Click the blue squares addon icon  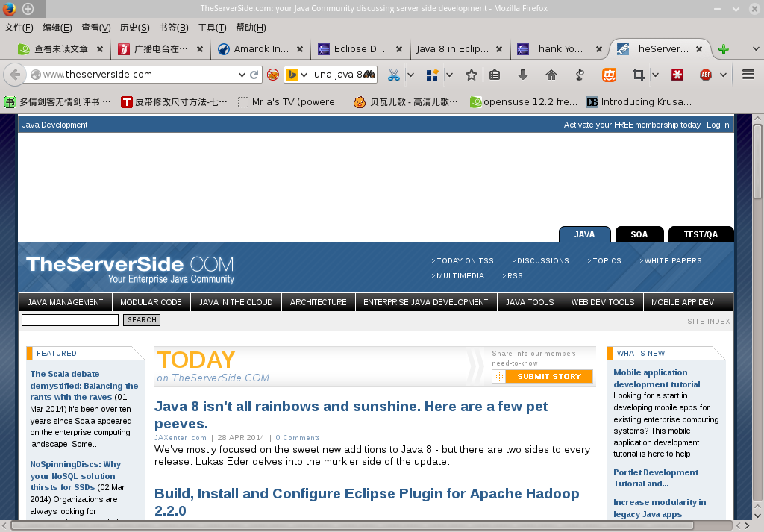coord(432,75)
